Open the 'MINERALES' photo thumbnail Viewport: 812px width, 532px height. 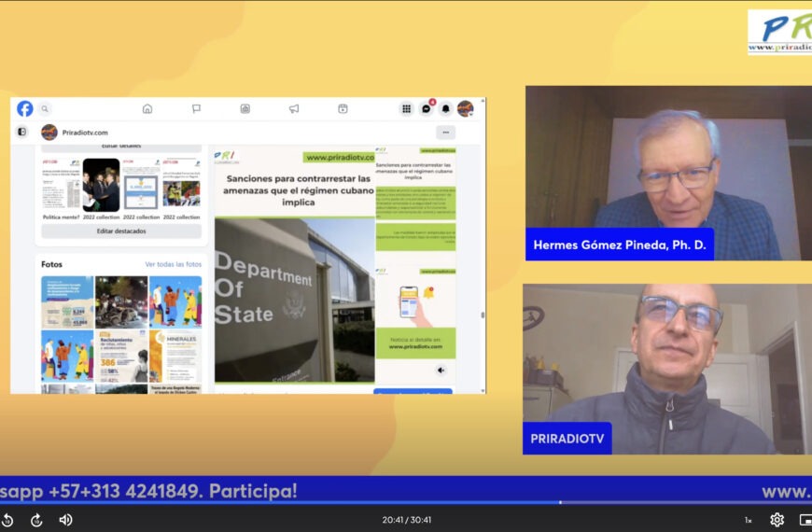coord(175,356)
